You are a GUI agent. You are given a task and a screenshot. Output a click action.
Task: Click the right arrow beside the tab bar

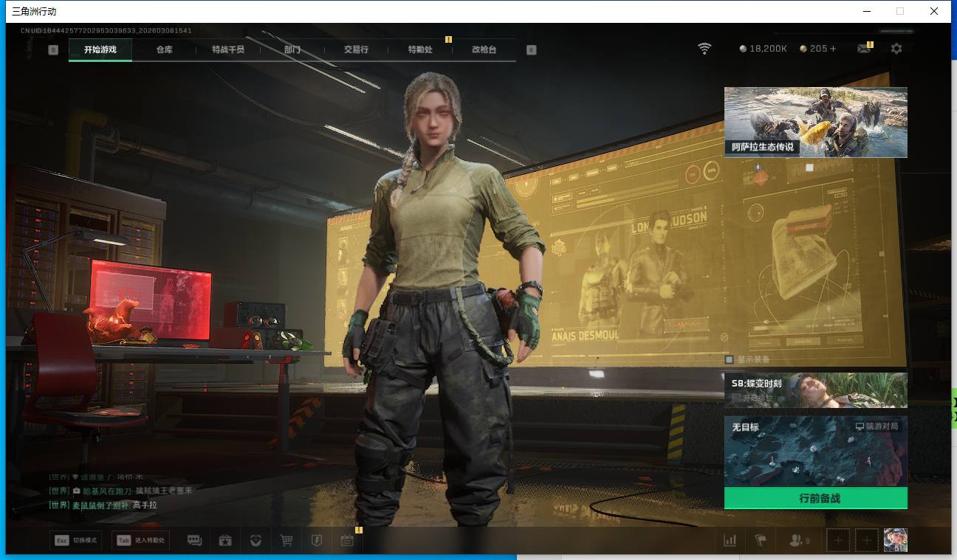pyautogui.click(x=531, y=50)
